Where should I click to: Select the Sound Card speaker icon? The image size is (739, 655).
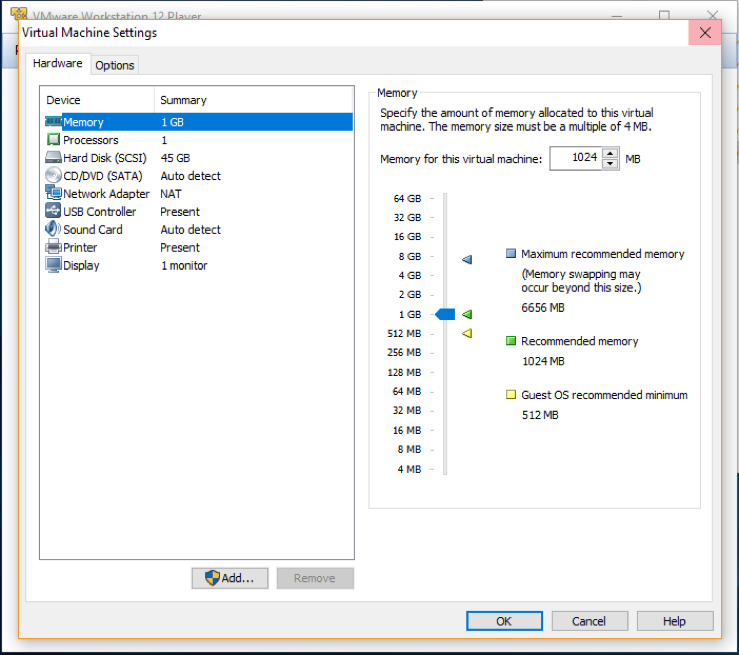[53, 230]
